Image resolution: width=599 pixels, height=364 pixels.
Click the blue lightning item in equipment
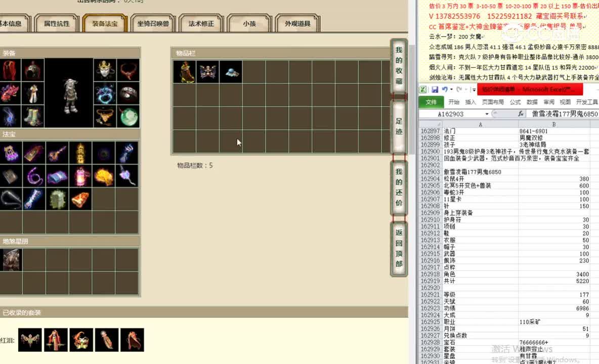click(x=10, y=116)
